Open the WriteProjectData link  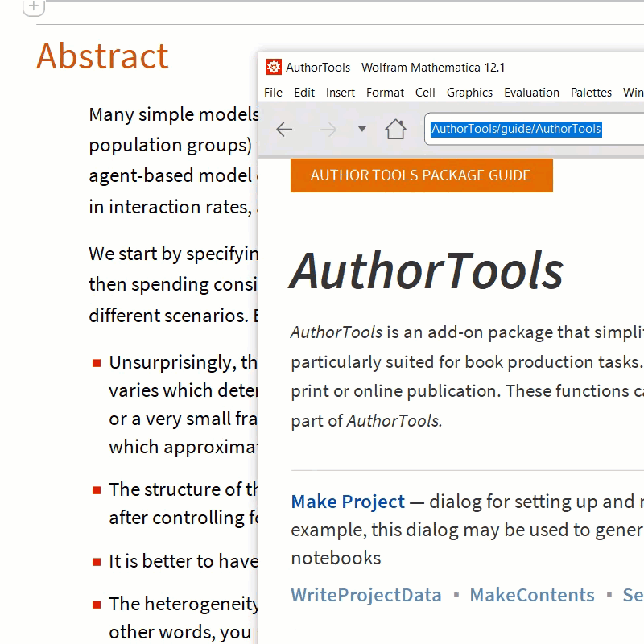[366, 595]
